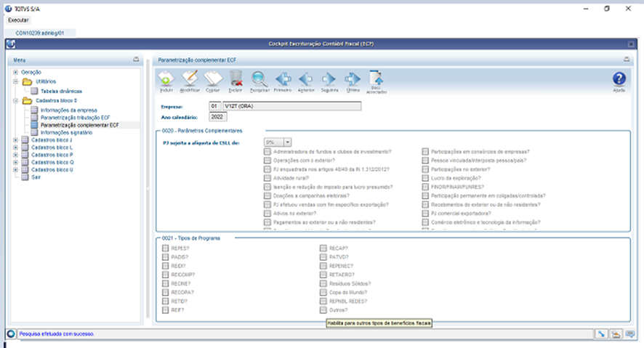Screen dimensions: 644x348
Task: Select Parametrização complementar ECF item
Action: pyautogui.click(x=80, y=125)
